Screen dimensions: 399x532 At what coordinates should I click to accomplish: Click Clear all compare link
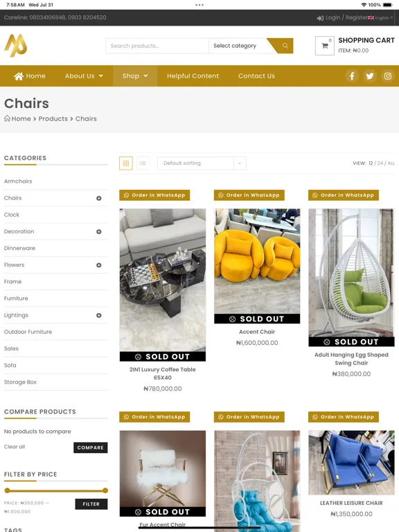15,447
